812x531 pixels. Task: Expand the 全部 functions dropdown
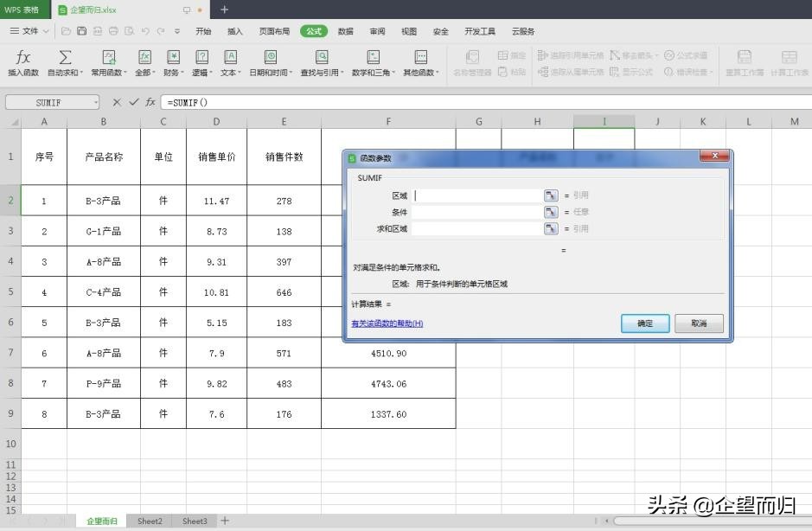click(144, 73)
